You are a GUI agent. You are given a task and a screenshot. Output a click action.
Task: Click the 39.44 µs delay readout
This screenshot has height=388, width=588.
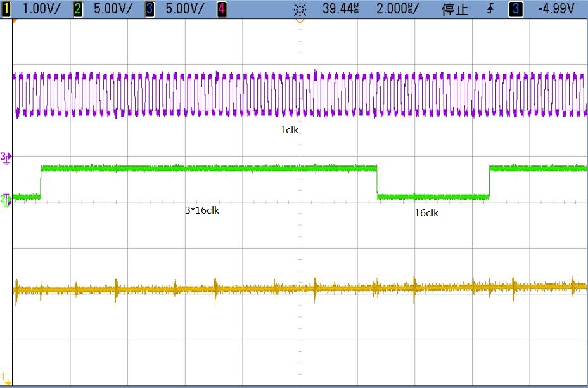pyautogui.click(x=340, y=9)
